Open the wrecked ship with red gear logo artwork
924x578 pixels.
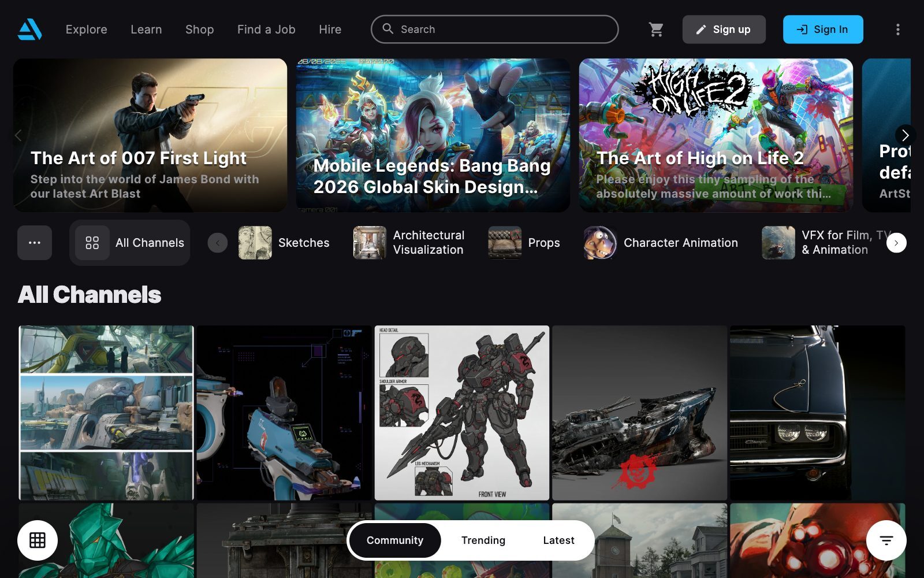tap(640, 413)
